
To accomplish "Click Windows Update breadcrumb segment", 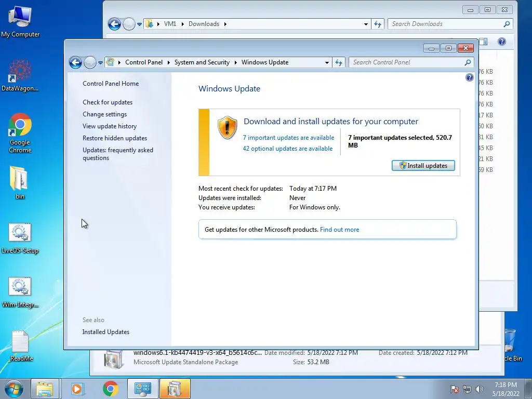I will (265, 62).
